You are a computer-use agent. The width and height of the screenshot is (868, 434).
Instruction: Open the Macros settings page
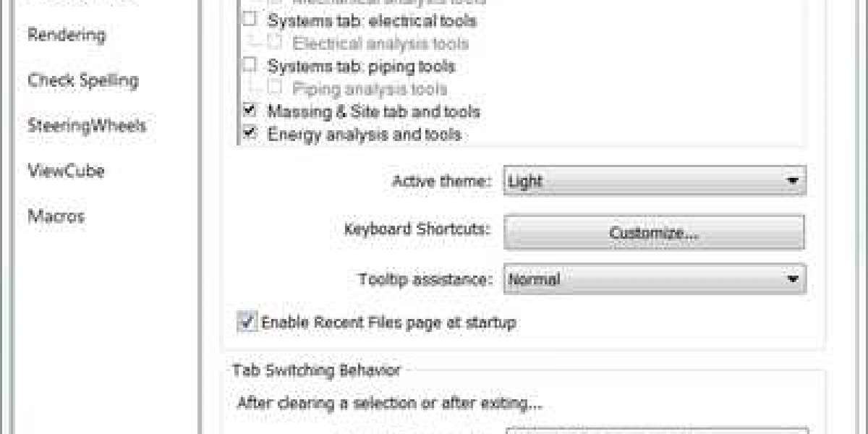point(56,216)
